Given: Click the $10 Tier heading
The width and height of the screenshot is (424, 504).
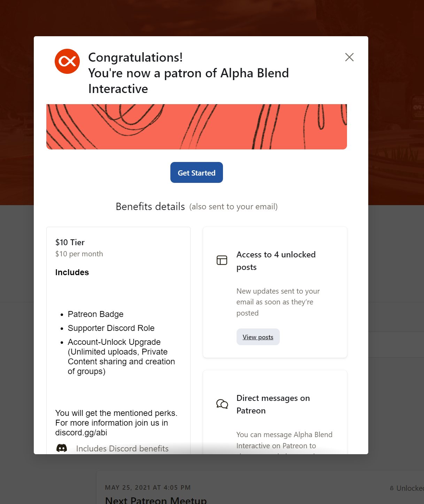Looking at the screenshot, I should [x=70, y=242].
